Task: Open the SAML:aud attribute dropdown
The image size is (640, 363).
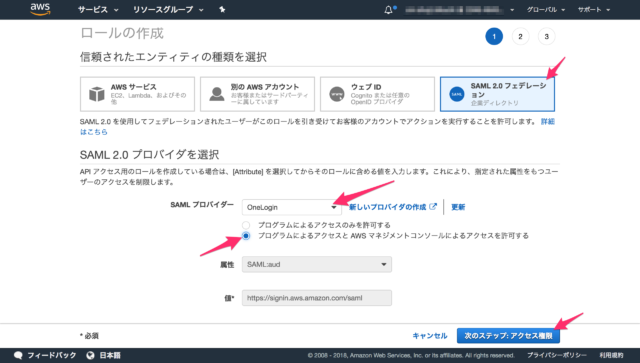Action: click(x=317, y=264)
